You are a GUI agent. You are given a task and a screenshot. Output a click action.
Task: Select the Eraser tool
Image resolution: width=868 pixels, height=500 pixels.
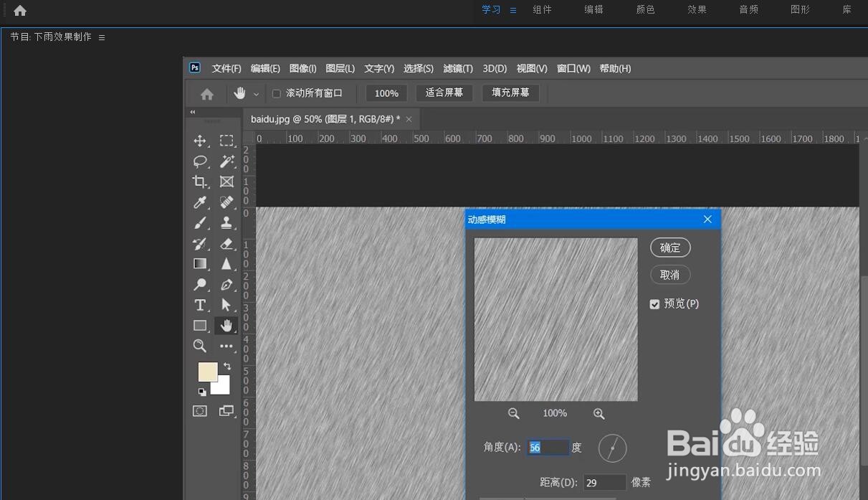226,244
